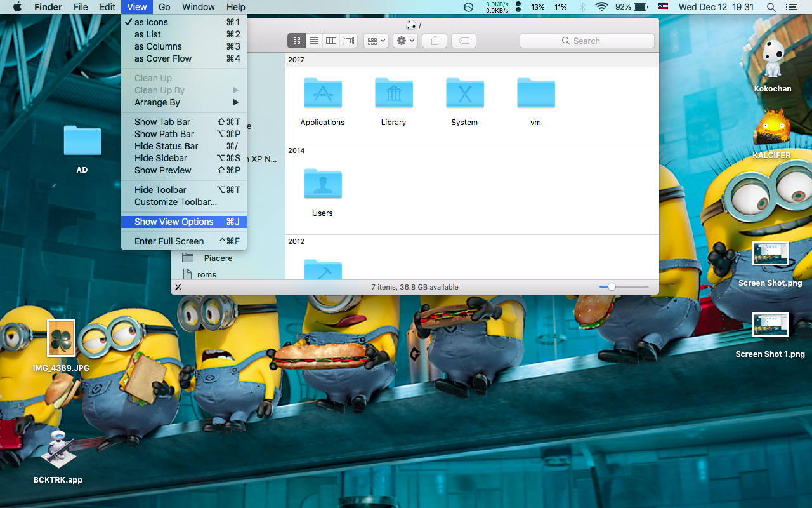Screen dimensions: 812x508
Task: Open Notification Center icon
Action: point(791,7)
